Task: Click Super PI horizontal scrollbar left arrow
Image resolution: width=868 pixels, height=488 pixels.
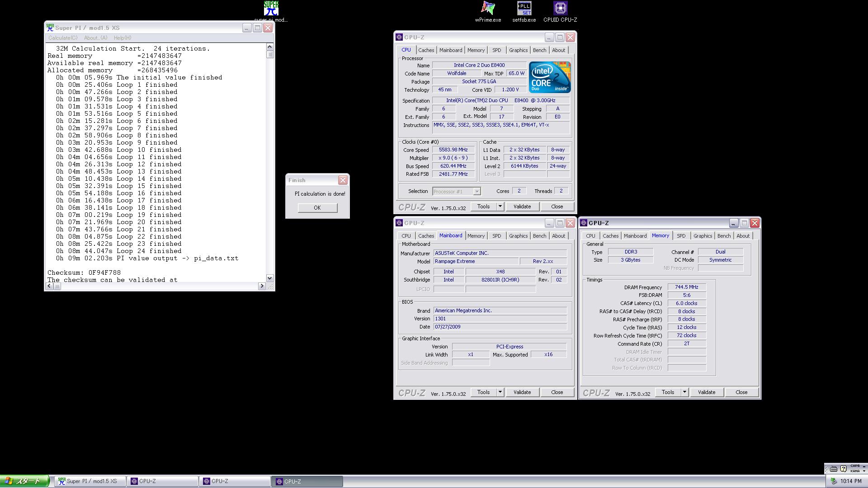Action: (49, 286)
